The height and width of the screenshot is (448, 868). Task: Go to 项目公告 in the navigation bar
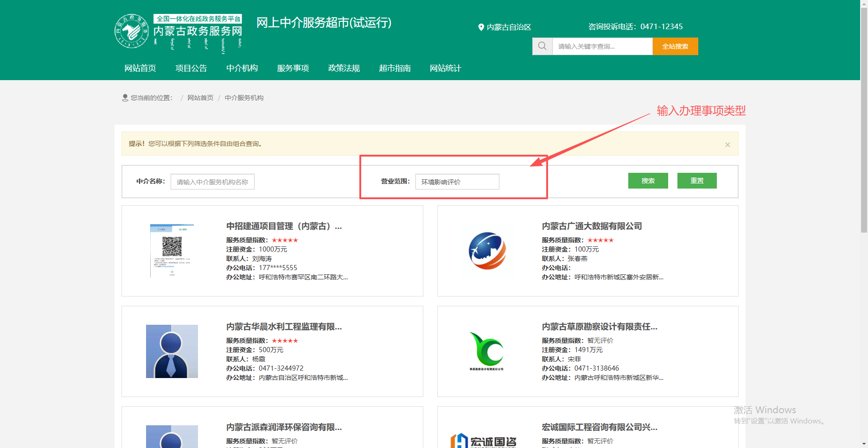191,68
